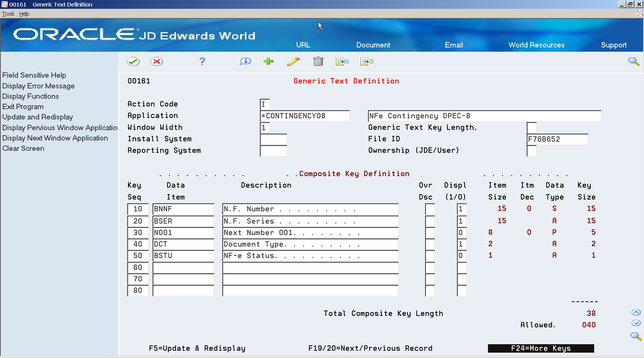Click the Ownership (JDE/User) field
Image resolution: width=644 pixels, height=358 pixels.
click(532, 151)
